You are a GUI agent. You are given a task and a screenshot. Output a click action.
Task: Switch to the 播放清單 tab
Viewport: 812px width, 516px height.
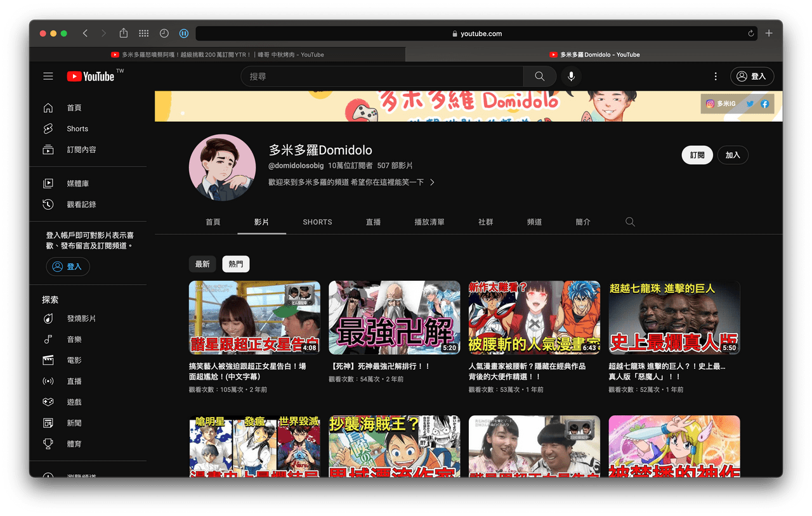coord(429,222)
